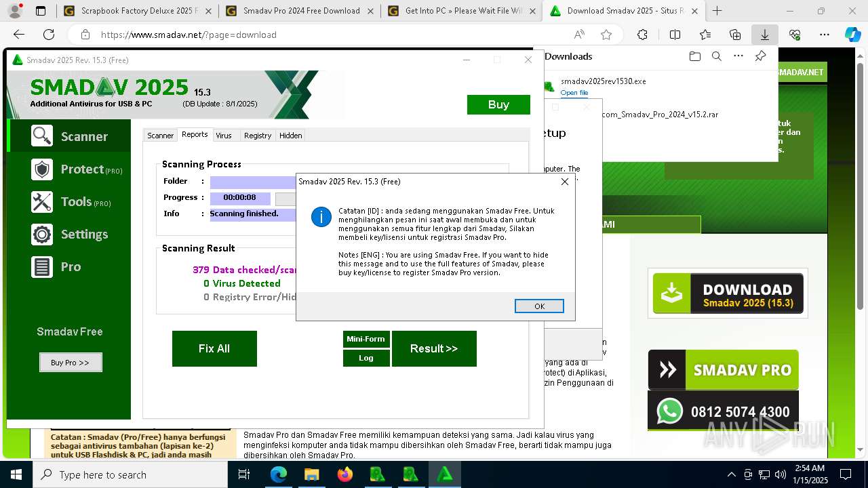Click the Downloads toolbar icon in Edge
Screen dimensions: 868x488
coord(764,35)
